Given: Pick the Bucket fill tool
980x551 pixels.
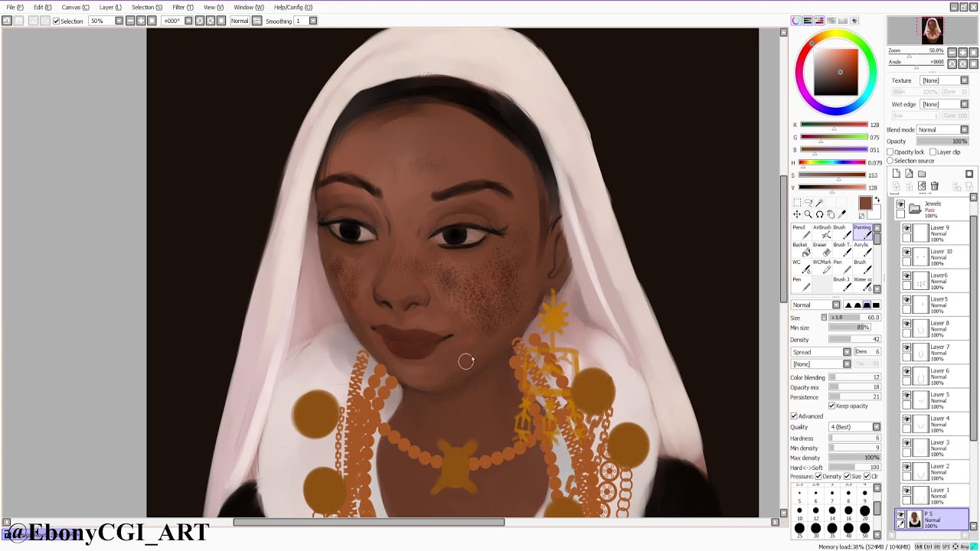Looking at the screenshot, I should pos(800,249).
